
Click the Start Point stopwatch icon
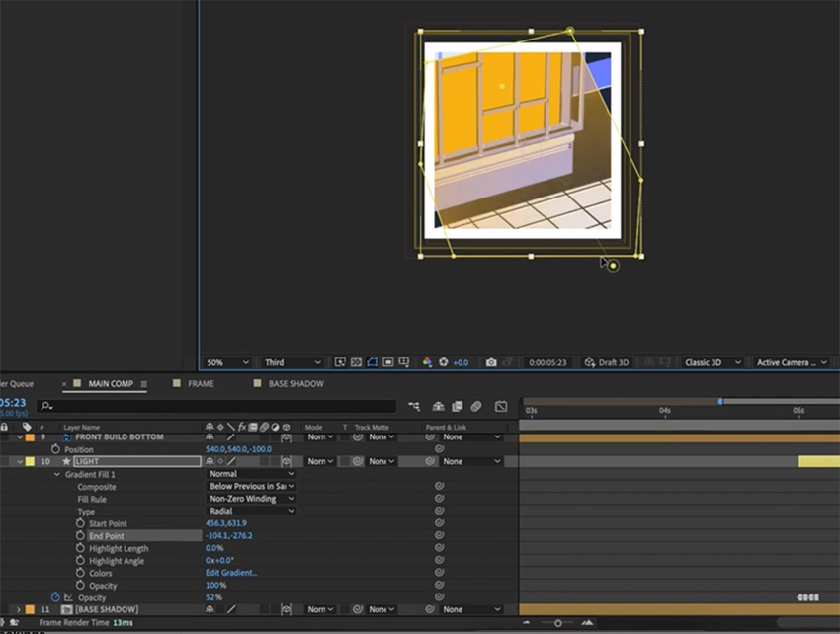tap(80, 523)
